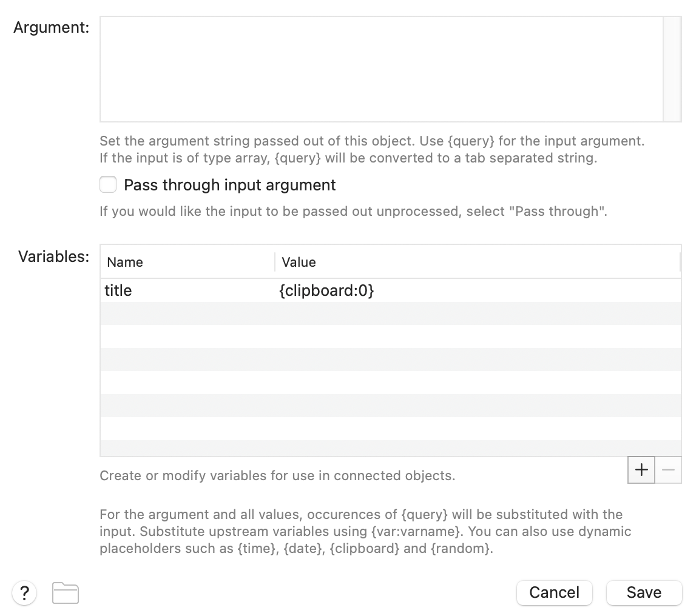Click the Argument field label
This screenshot has width=699, height=616.
[52, 27]
